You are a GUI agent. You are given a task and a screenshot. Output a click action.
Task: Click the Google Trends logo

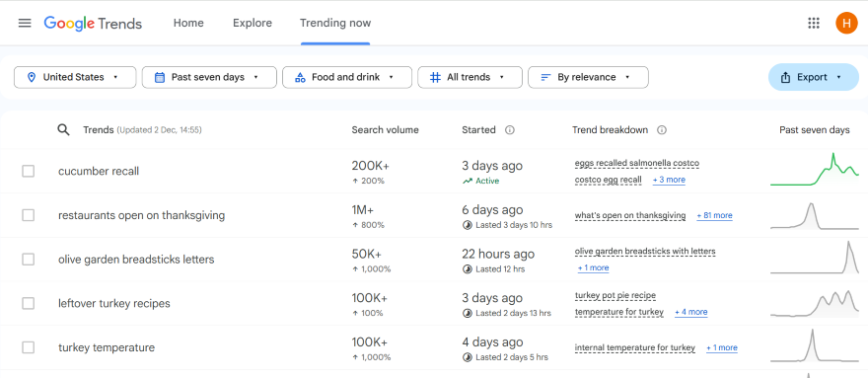pos(93,24)
